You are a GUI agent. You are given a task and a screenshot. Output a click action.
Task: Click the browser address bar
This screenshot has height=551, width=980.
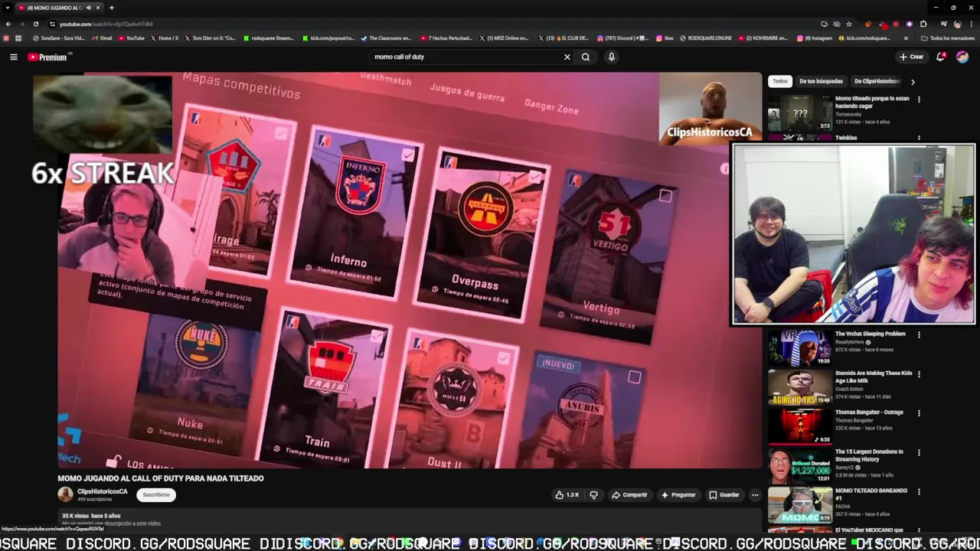click(429, 24)
